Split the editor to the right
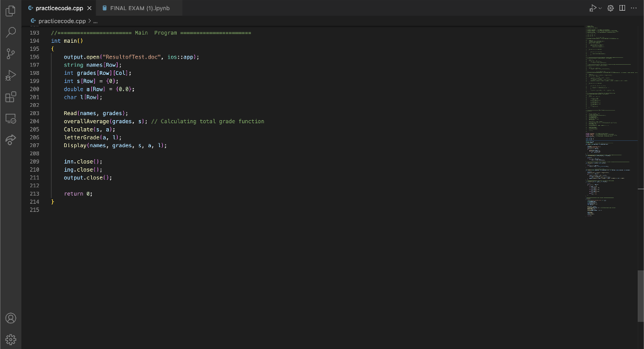This screenshot has height=349, width=644. [x=622, y=8]
